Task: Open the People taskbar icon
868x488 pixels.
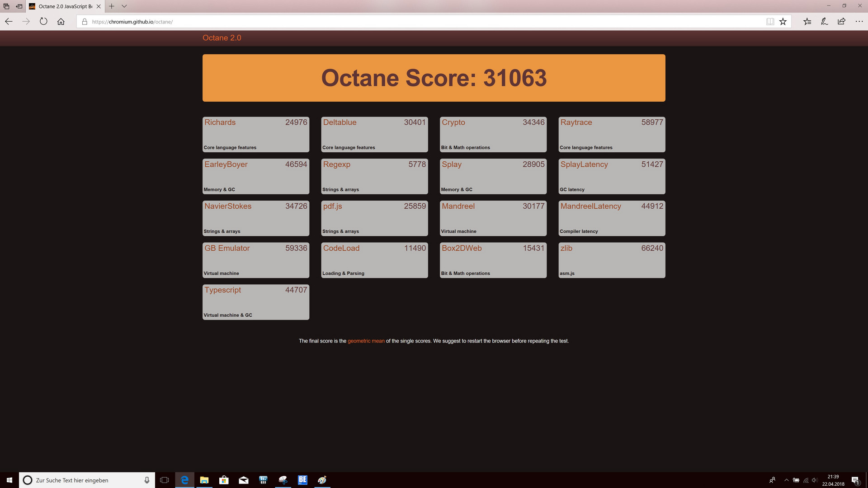Action: [x=772, y=480]
